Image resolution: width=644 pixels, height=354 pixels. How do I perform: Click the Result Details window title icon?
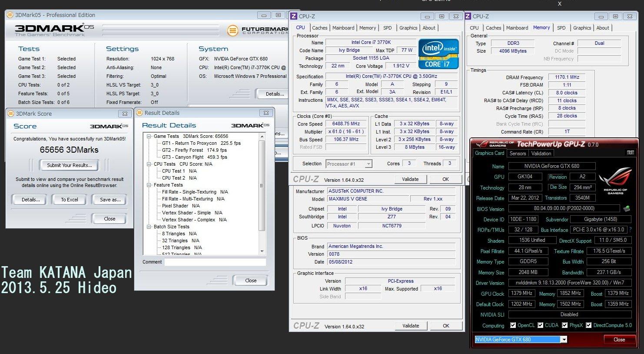pyautogui.click(x=139, y=113)
